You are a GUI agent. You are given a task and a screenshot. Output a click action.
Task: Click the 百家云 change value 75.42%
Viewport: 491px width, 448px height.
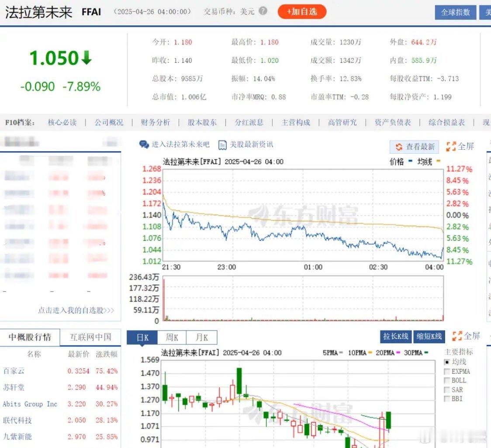(107, 371)
